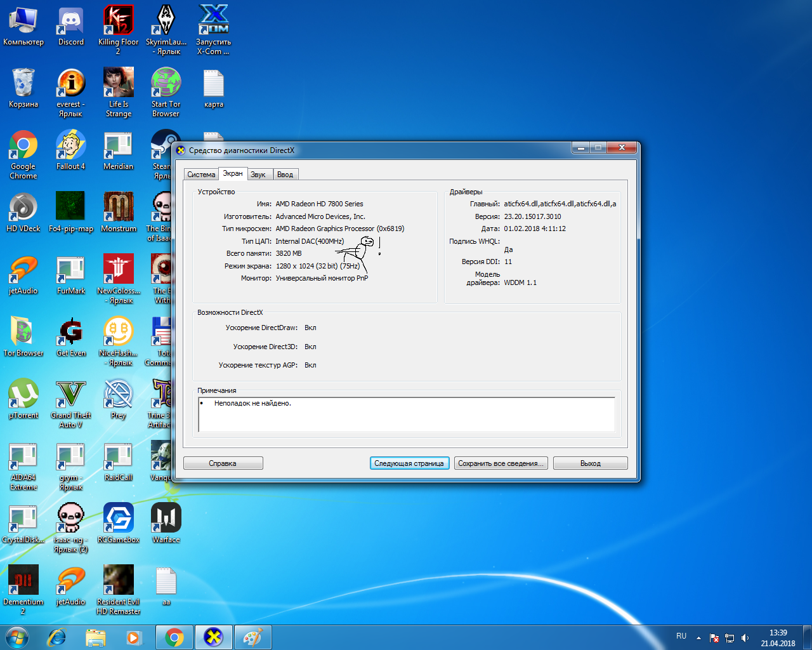Switch to the Система tab
812x650 pixels.
tap(201, 175)
